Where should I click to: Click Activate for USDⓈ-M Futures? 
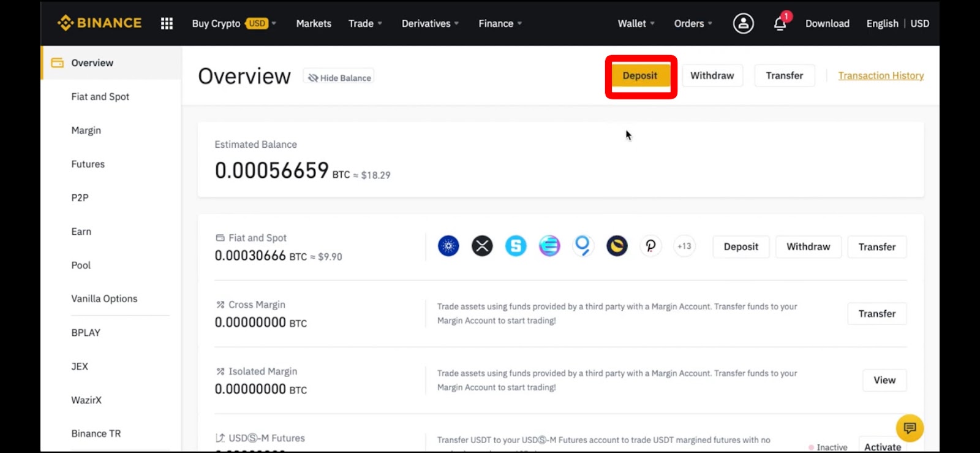[x=883, y=446]
